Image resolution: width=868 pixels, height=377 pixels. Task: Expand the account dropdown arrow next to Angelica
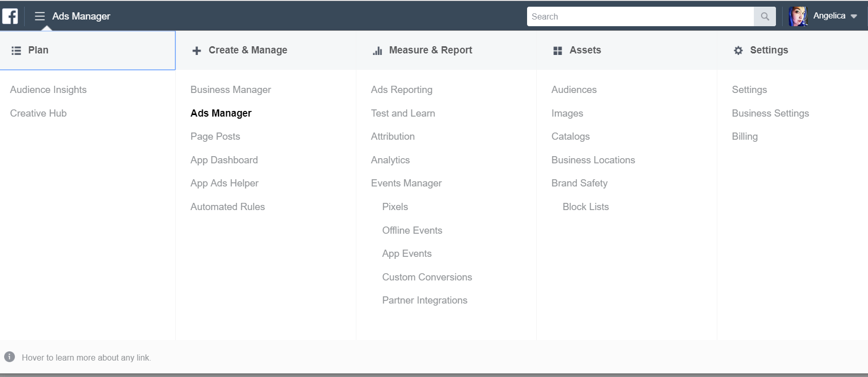(854, 16)
